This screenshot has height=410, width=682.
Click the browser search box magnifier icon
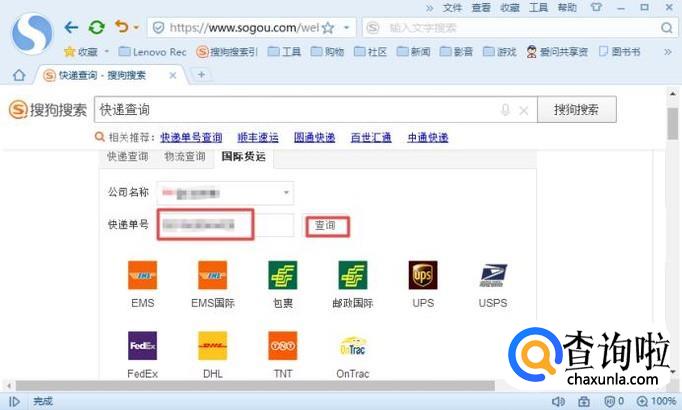pos(666,28)
